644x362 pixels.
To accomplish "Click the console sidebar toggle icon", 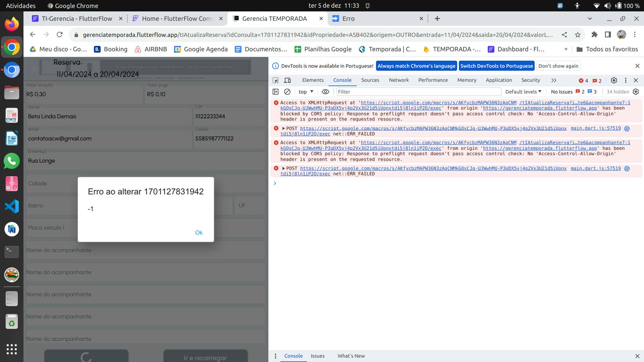I will pyautogui.click(x=275, y=92).
